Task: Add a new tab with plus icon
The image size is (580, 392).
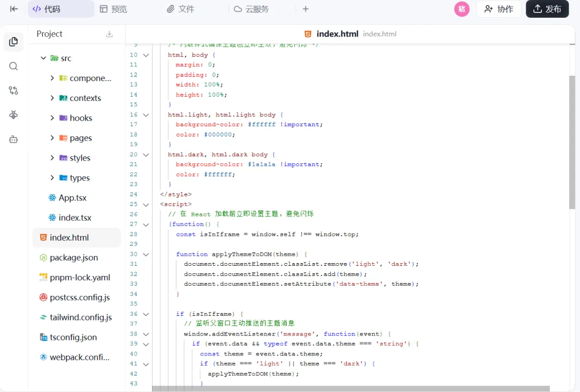Action: 306,9
